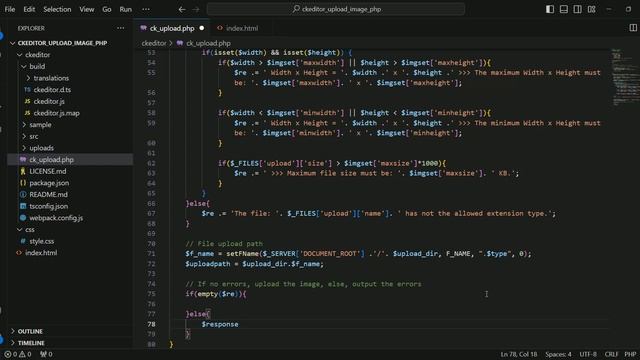Toggle the bottom panel layout icon

pyautogui.click(x=564, y=9)
